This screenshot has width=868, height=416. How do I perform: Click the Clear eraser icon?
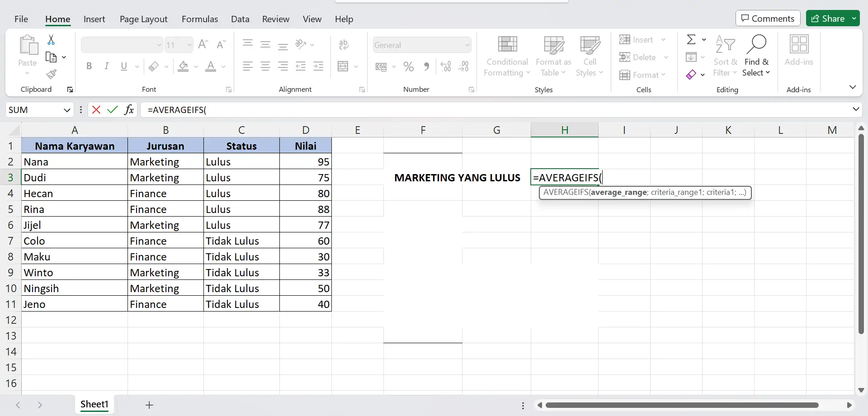point(691,75)
